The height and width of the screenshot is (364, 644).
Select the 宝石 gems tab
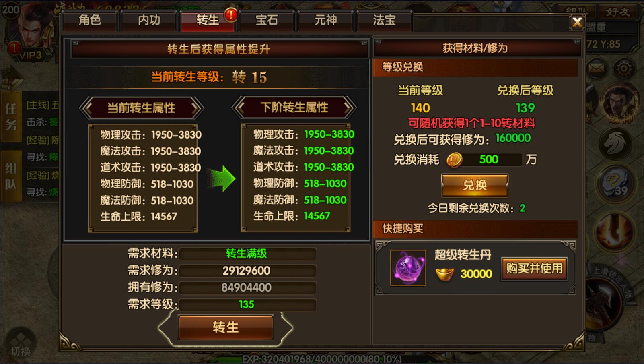(267, 20)
